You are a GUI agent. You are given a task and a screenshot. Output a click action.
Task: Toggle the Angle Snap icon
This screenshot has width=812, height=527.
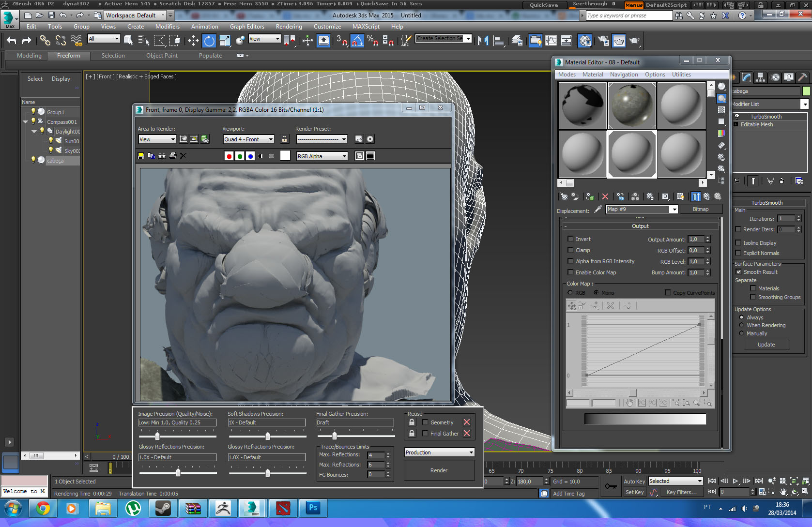(357, 41)
